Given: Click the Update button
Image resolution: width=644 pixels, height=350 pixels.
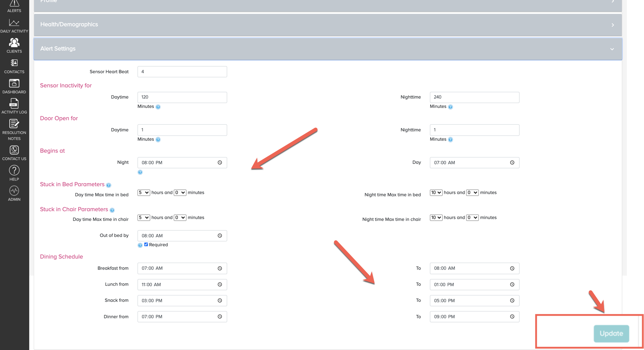Looking at the screenshot, I should (611, 334).
